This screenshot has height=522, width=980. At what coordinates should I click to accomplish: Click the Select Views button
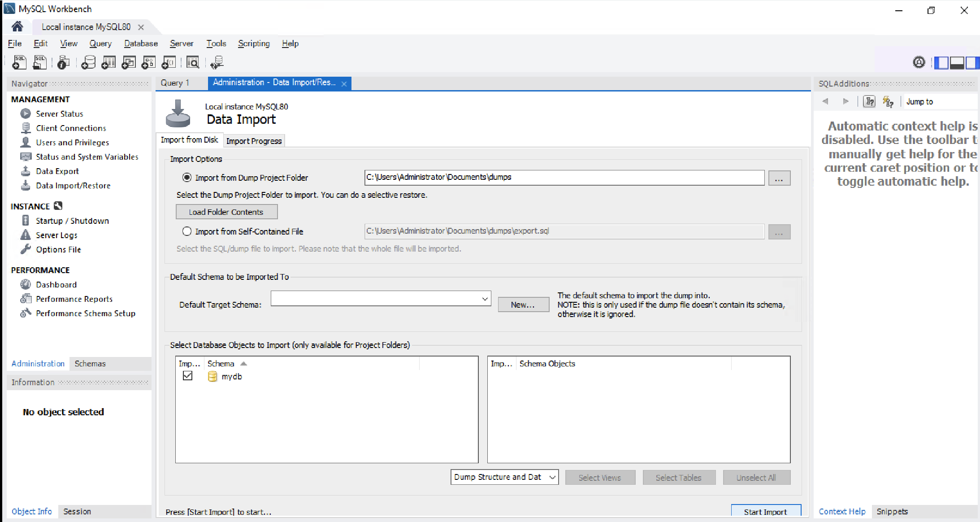[600, 478]
